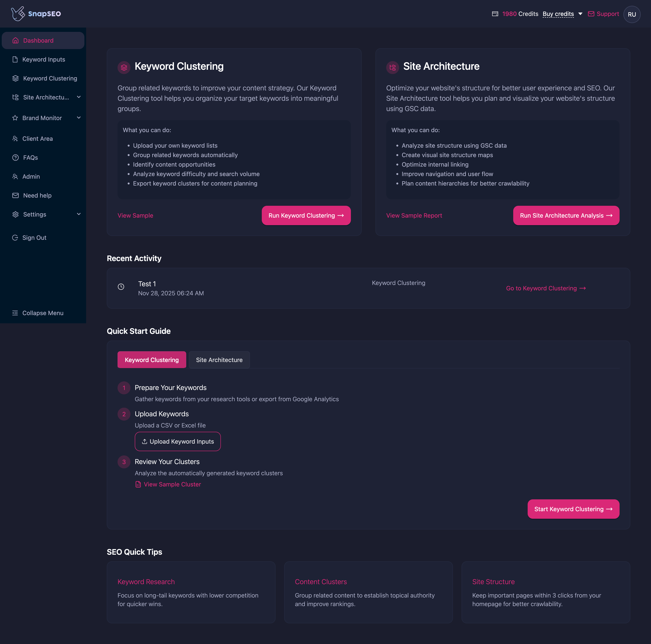Expand the Brand Monitor submenu chevron
The height and width of the screenshot is (644, 651).
pyautogui.click(x=79, y=118)
